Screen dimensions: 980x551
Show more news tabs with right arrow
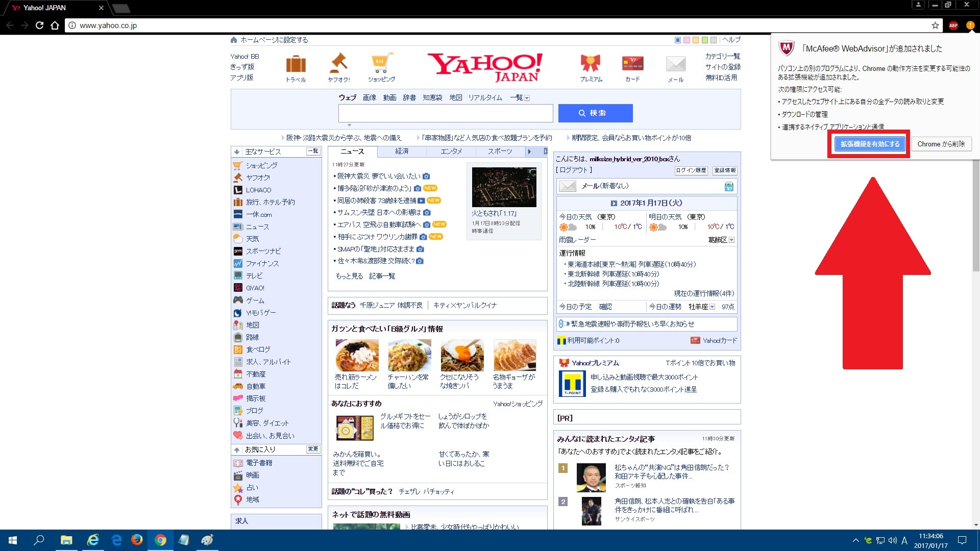point(529,152)
